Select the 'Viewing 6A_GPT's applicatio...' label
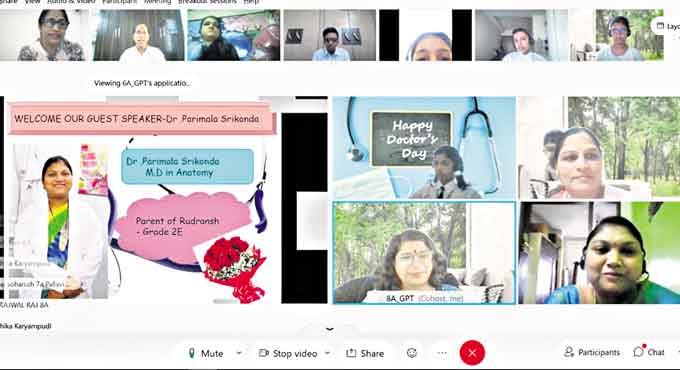This screenshot has width=680, height=370. point(142,83)
